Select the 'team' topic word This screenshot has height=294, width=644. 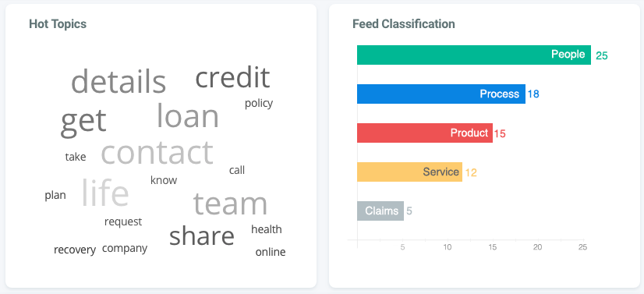pos(230,204)
